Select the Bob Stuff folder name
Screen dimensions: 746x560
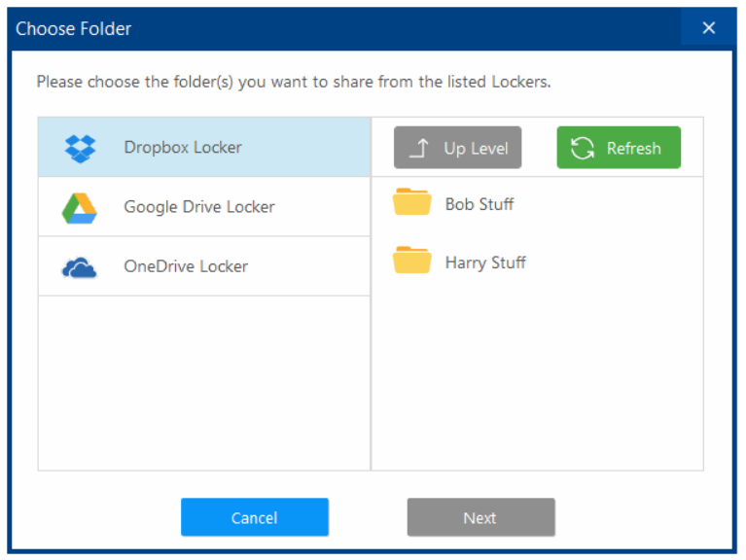click(479, 204)
